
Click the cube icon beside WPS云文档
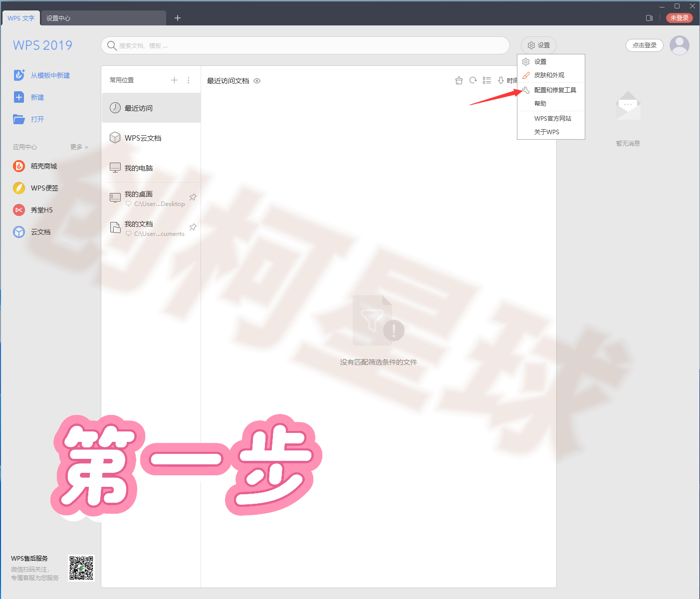coord(115,138)
